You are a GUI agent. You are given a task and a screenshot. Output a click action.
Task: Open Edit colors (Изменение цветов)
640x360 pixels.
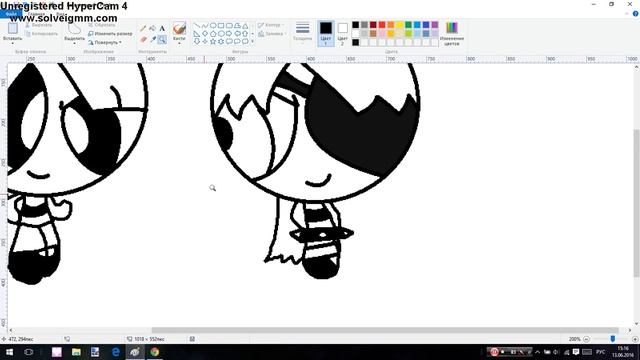(x=452, y=33)
